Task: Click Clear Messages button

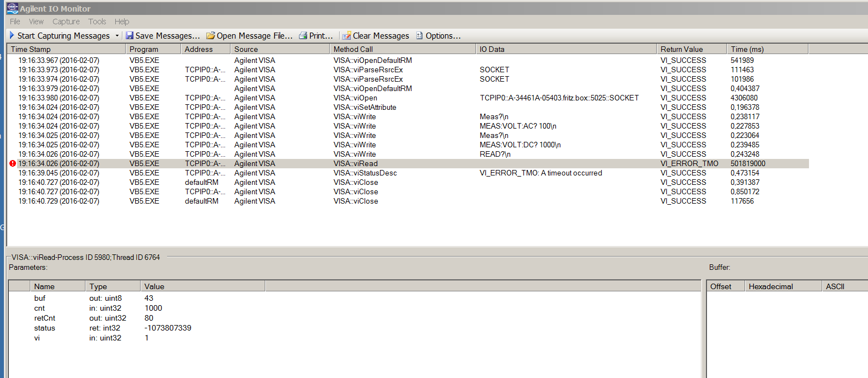Action: (x=376, y=35)
